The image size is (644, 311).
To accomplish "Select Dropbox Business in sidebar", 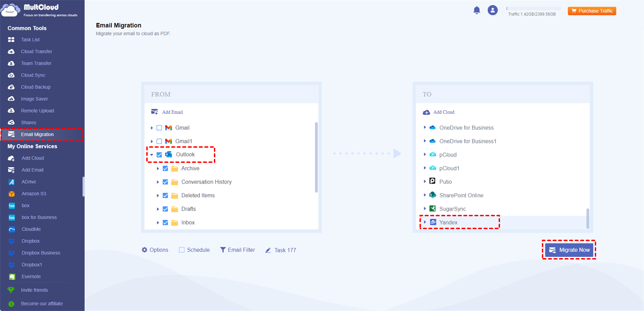I will click(x=42, y=253).
